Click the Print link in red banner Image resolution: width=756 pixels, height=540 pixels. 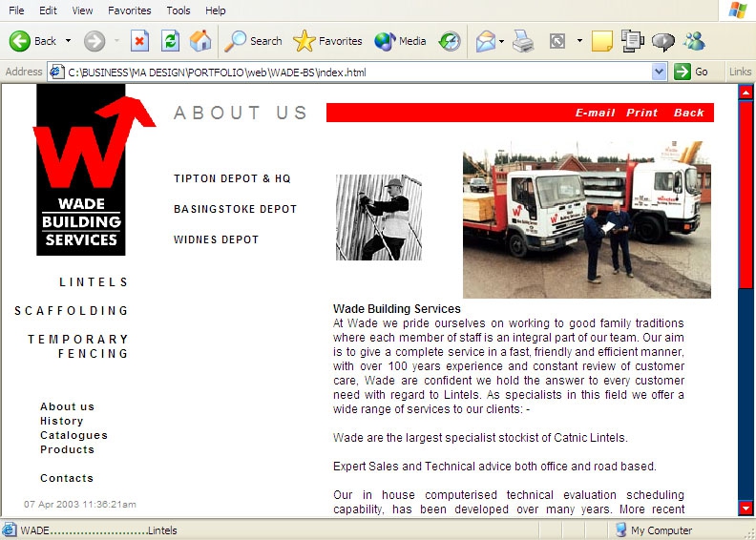[x=641, y=113]
